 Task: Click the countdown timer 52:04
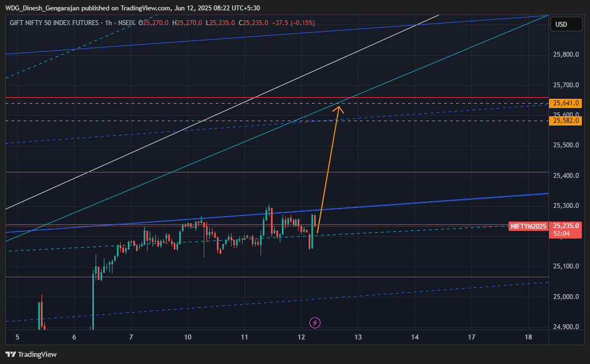[x=562, y=234]
